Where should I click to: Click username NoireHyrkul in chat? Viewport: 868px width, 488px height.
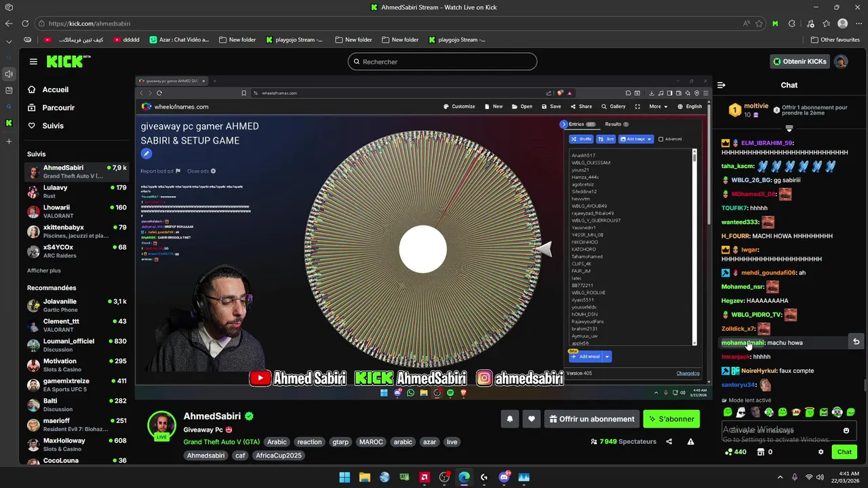[759, 371]
